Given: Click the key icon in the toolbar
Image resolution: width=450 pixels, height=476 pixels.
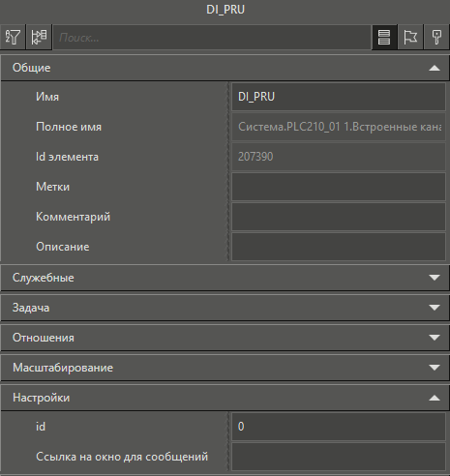Looking at the screenshot, I should coord(436,37).
